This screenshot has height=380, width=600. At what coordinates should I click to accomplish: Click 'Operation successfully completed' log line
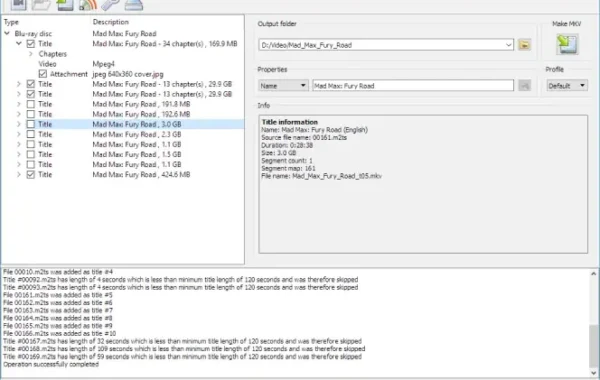click(x=51, y=364)
